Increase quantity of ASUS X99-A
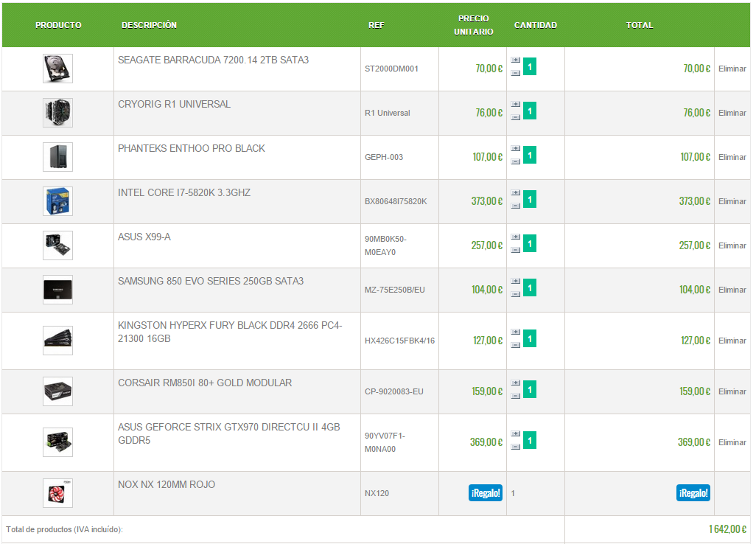Viewport: 756px width, 544px height. coord(515,237)
